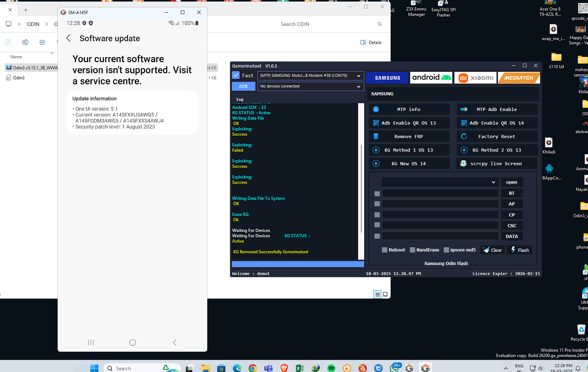Enable the Reboot checkbox
This screenshot has width=588, height=372.
coord(384,250)
